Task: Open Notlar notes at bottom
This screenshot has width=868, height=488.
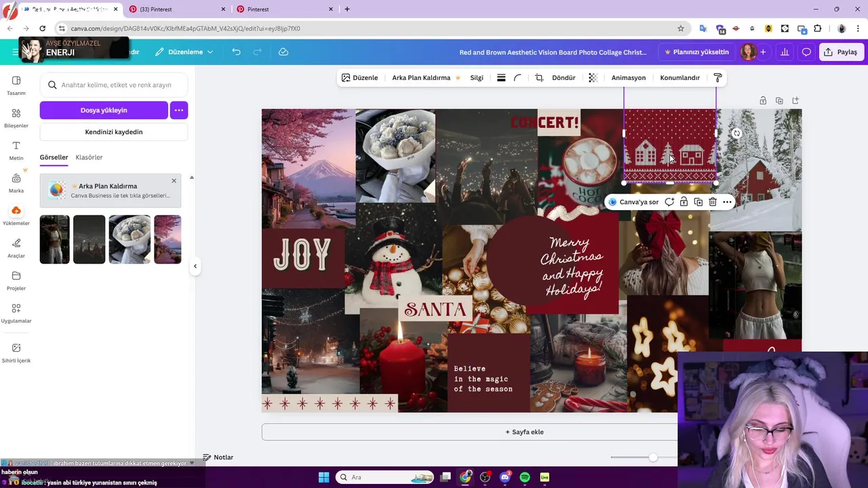Action: (218, 457)
